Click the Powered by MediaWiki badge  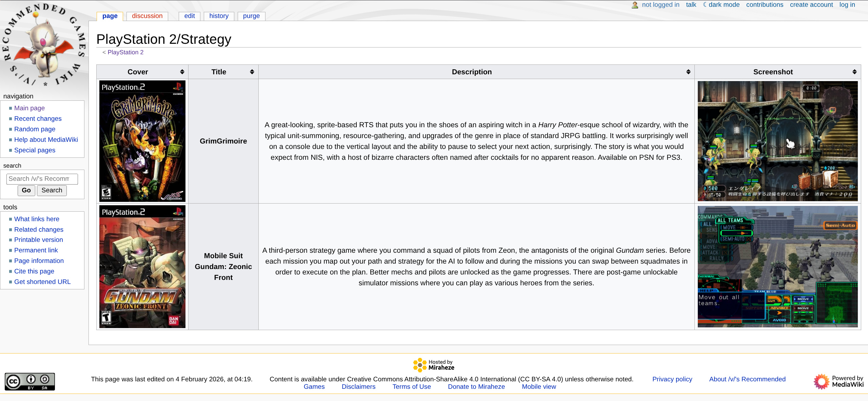838,381
